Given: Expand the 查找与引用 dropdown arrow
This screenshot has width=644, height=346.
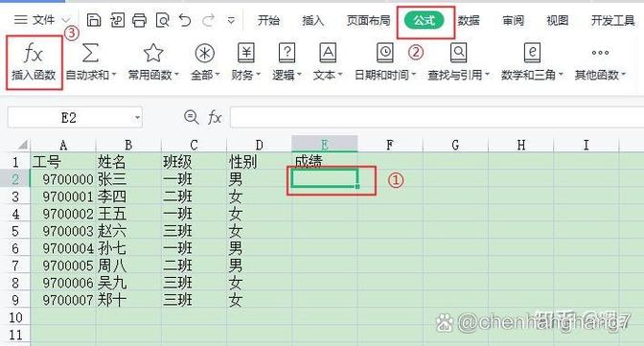Looking at the screenshot, I should 488,75.
